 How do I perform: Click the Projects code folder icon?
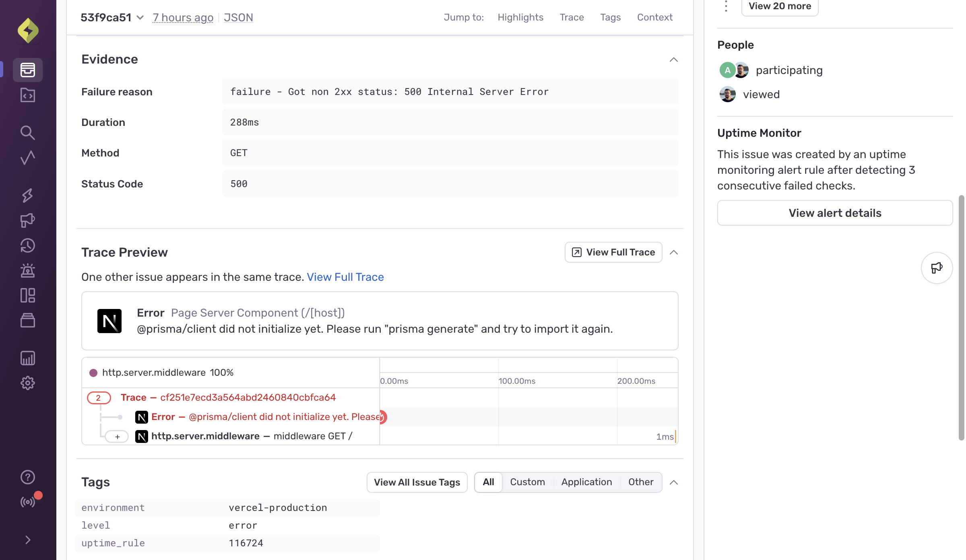(x=28, y=95)
